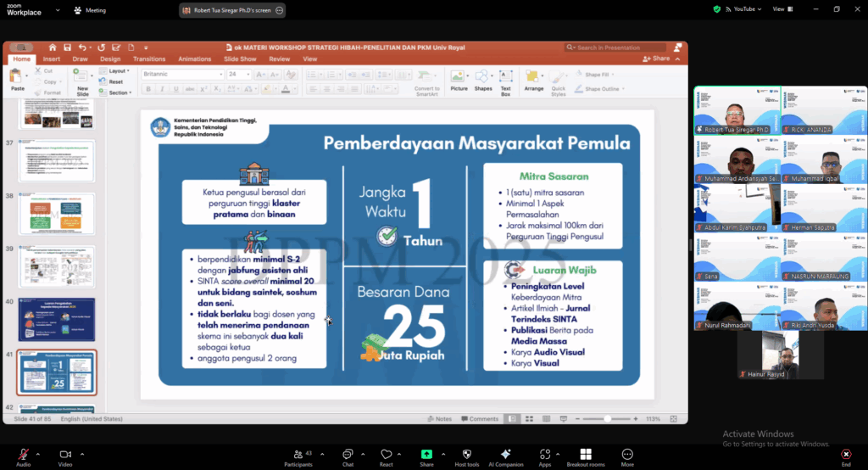The height and width of the screenshot is (470, 868).
Task: Open the Apps icon in Zoom toolbar
Action: click(x=544, y=455)
